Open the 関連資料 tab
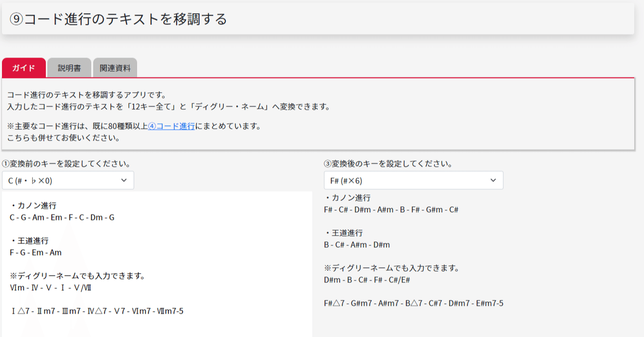The height and width of the screenshot is (337, 644). click(115, 68)
